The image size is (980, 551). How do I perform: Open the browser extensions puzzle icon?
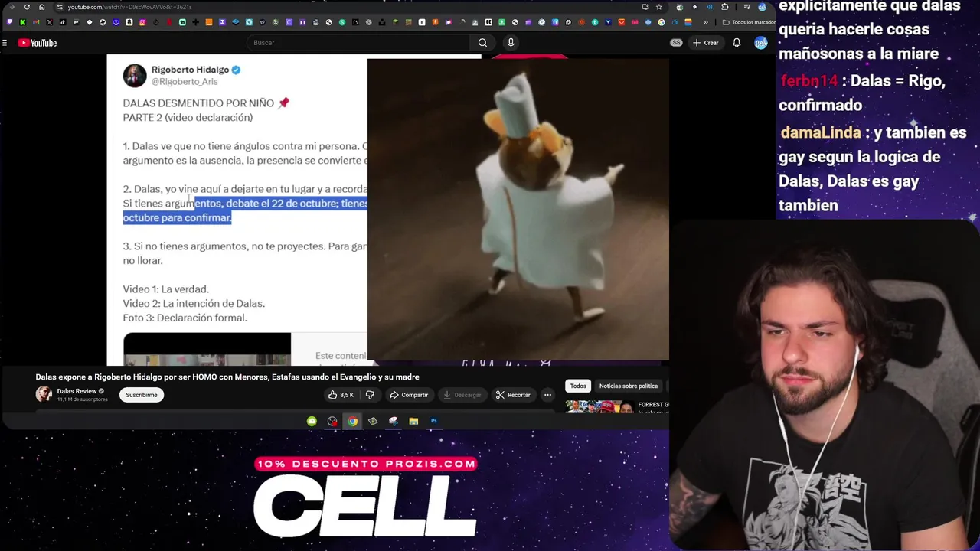click(x=725, y=7)
